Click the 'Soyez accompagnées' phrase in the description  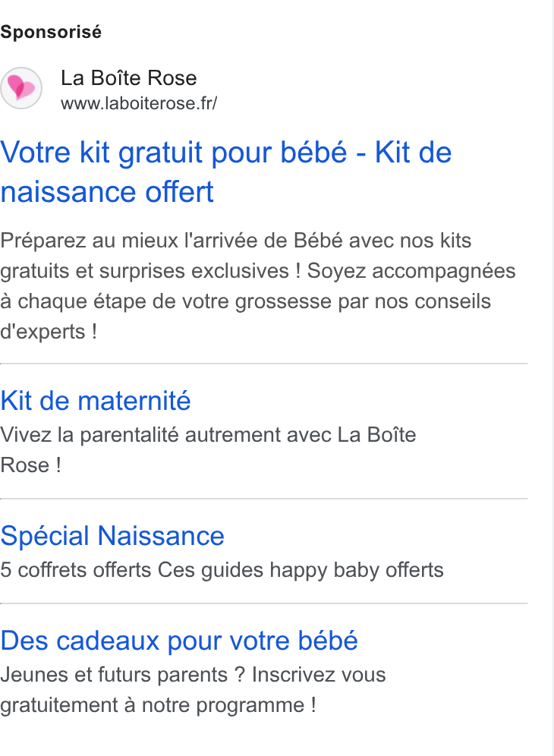(411, 271)
